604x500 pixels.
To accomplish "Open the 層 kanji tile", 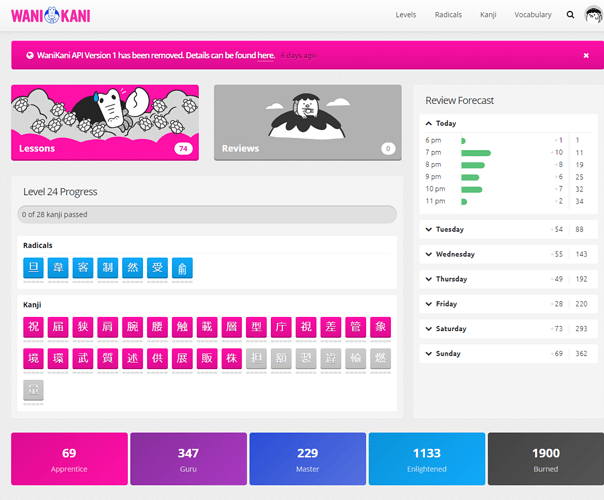I will click(x=232, y=327).
